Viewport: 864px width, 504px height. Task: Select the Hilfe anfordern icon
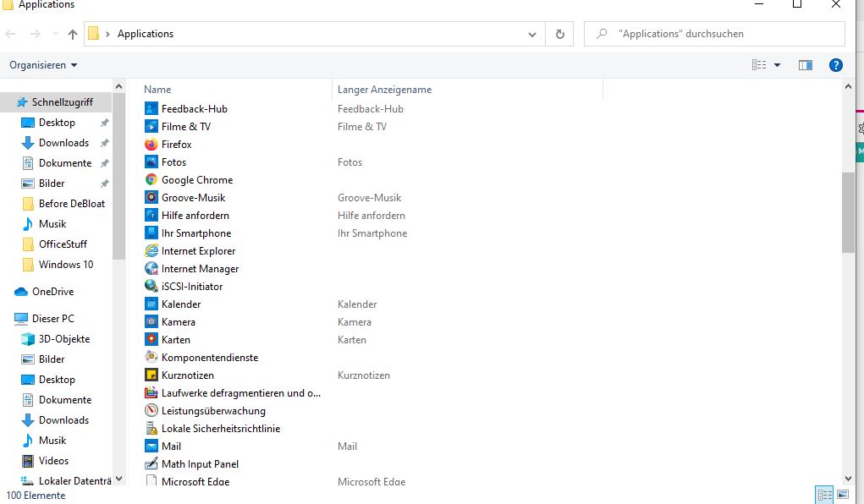tap(151, 215)
